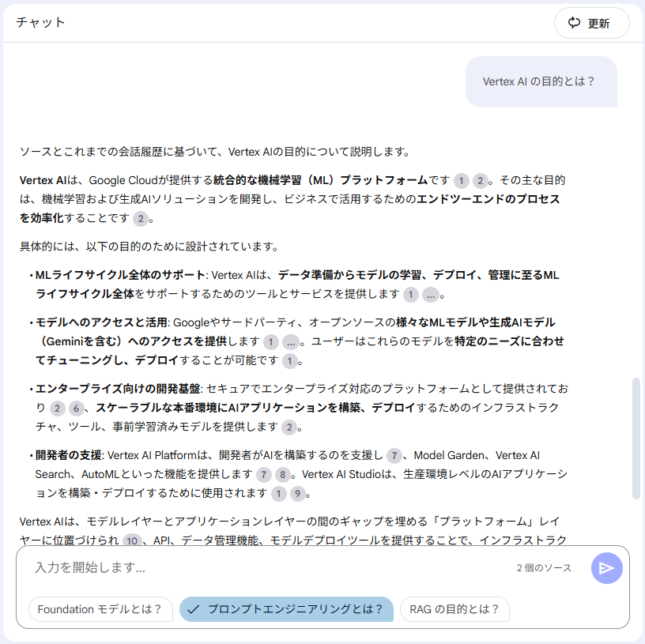Screen dimensions: 645x644
Task: Choose the プロンプトエンジニアリングとは？ suggestion chip
Action: 286,609
